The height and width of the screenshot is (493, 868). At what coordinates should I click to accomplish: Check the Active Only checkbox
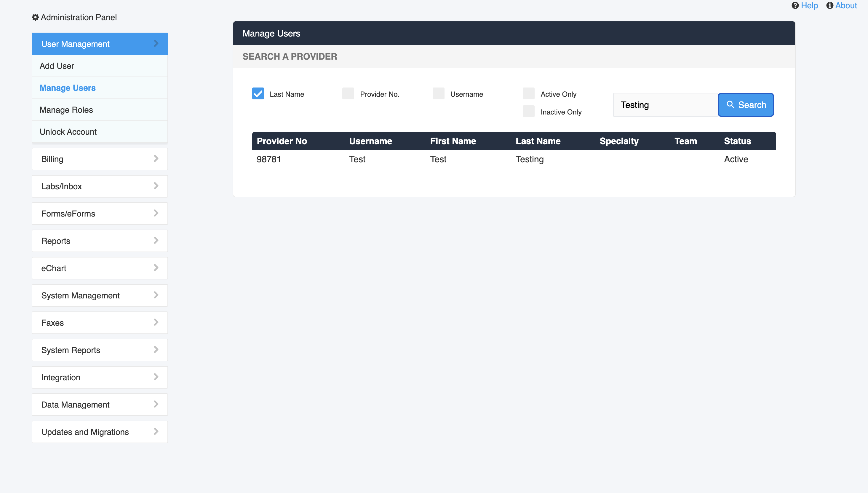coord(528,93)
